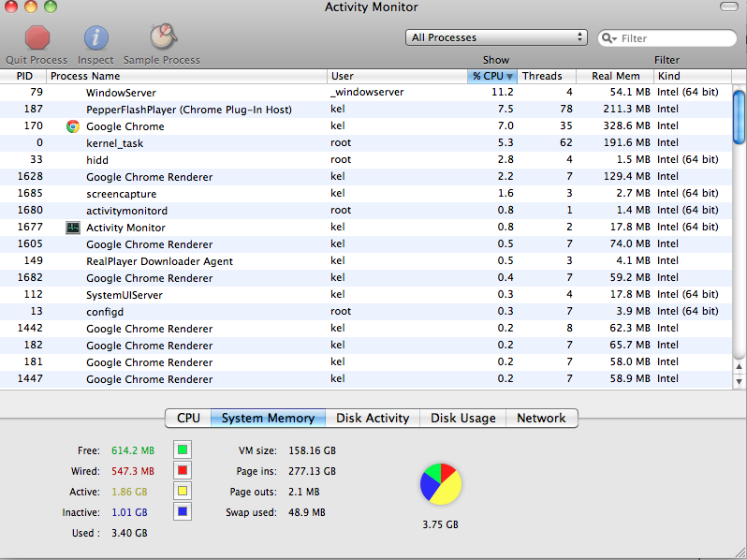This screenshot has width=747, height=560.
Task: Click the Page outs 2.1 MB value
Action: [x=304, y=492]
